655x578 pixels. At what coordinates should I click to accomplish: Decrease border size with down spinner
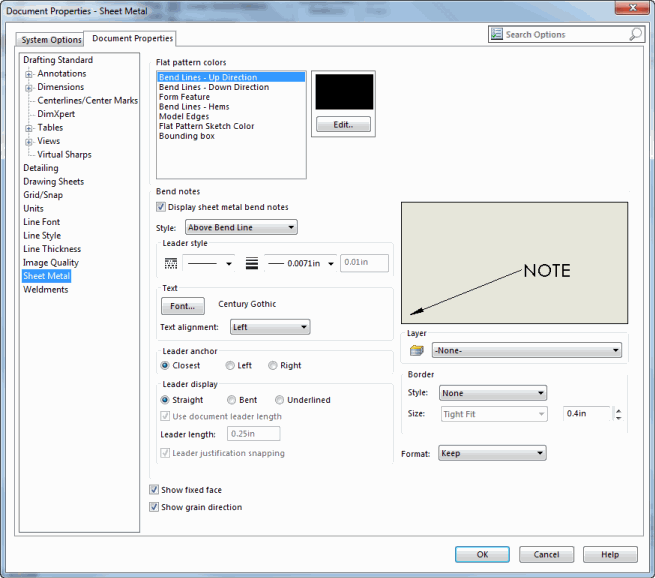pyautogui.click(x=619, y=417)
